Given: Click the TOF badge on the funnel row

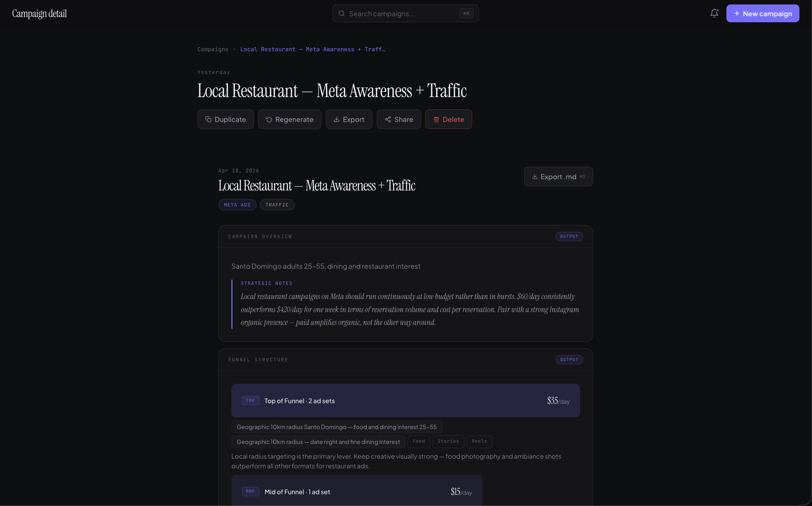Looking at the screenshot, I should click(x=250, y=400).
